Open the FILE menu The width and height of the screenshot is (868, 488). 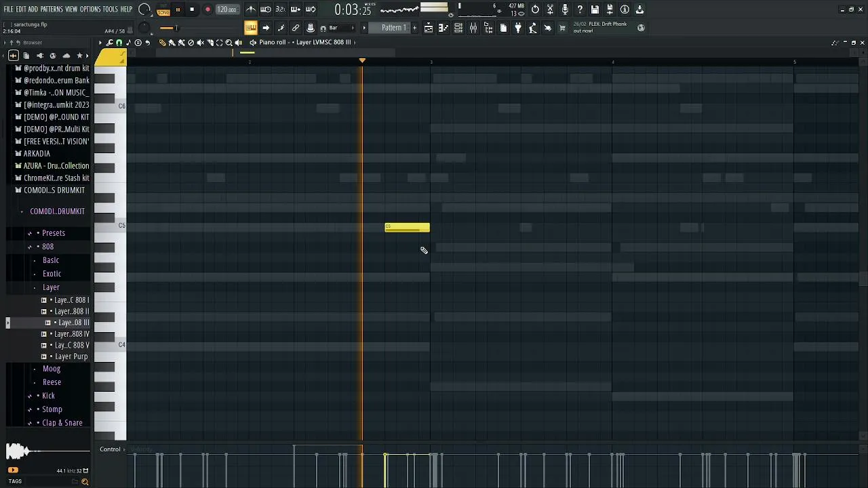coord(8,9)
